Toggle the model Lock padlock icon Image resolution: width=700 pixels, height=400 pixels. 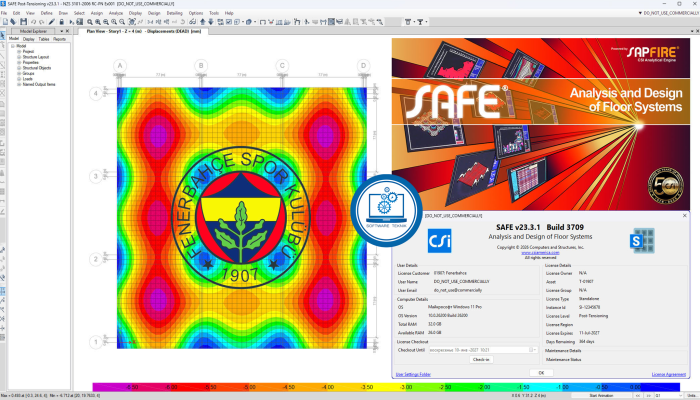[62, 22]
